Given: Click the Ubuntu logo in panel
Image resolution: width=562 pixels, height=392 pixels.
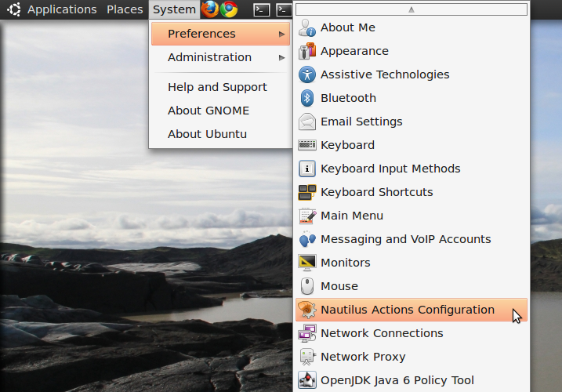Looking at the screenshot, I should [13, 9].
